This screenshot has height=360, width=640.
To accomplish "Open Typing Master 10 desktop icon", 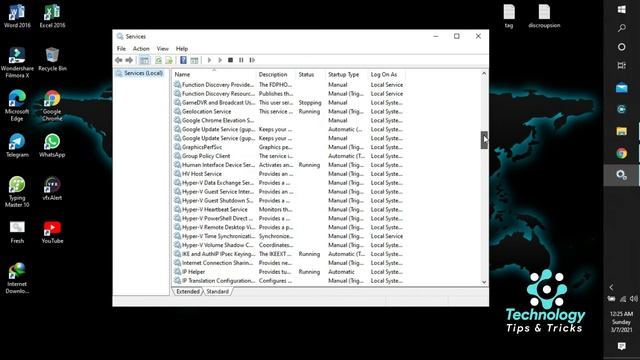I will pos(17,192).
